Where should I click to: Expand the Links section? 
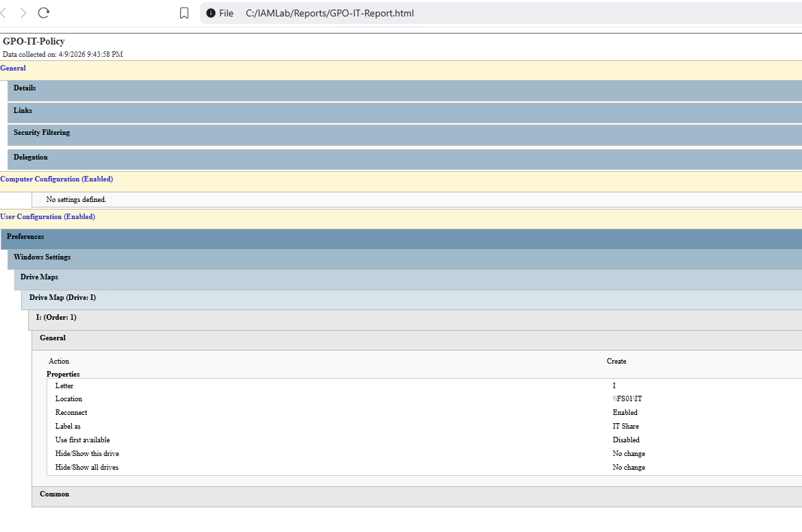click(23, 110)
